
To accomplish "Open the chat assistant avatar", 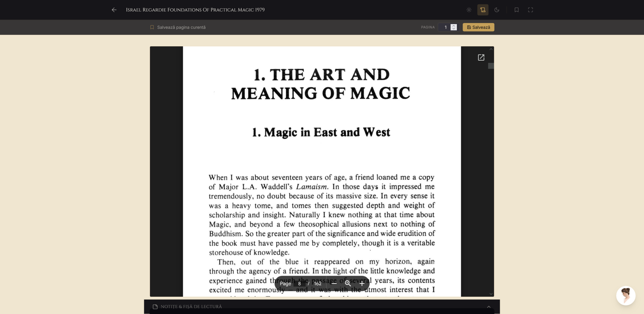I will click(x=626, y=296).
